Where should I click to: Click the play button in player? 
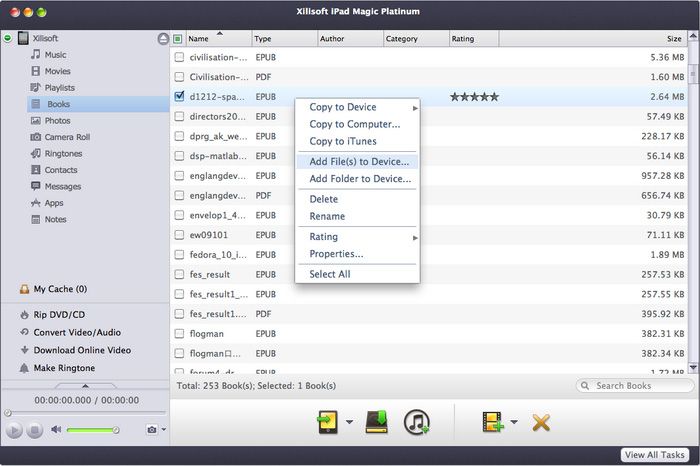[14, 430]
